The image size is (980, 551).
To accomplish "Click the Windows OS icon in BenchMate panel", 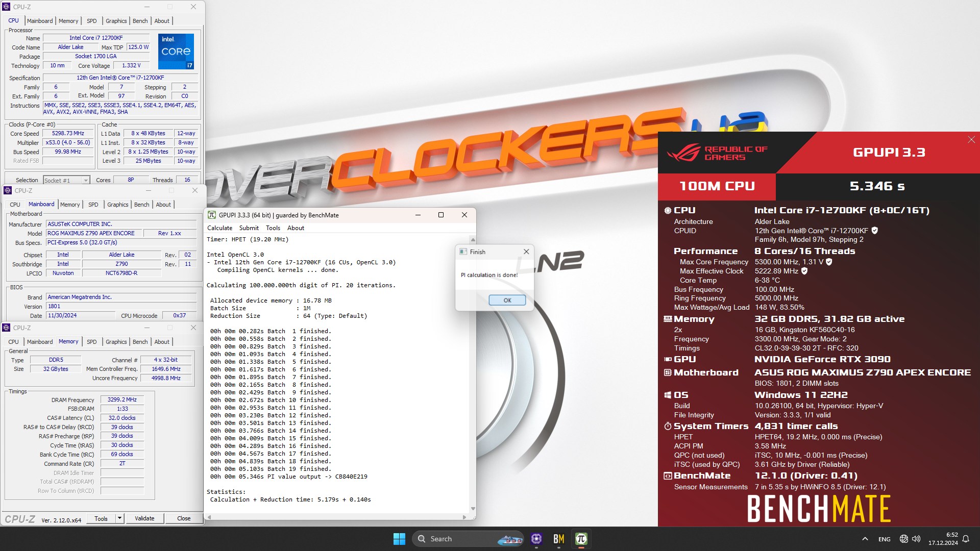I will point(668,395).
